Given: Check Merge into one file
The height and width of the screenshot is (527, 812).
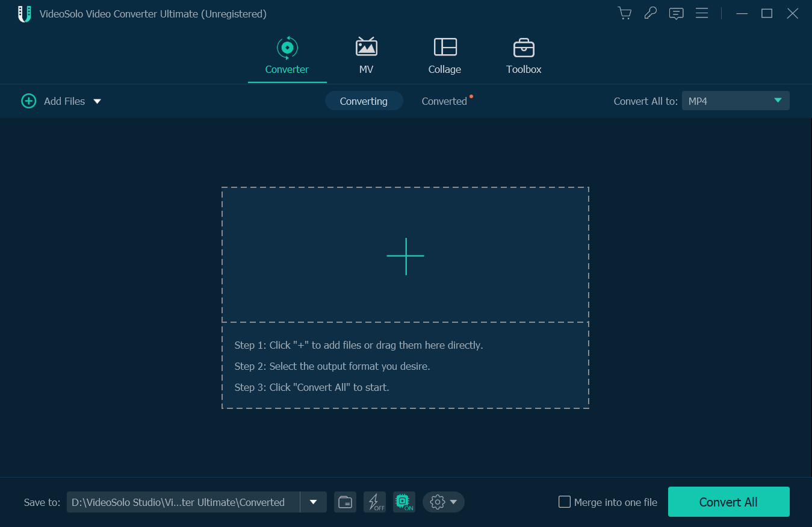Looking at the screenshot, I should (565, 502).
